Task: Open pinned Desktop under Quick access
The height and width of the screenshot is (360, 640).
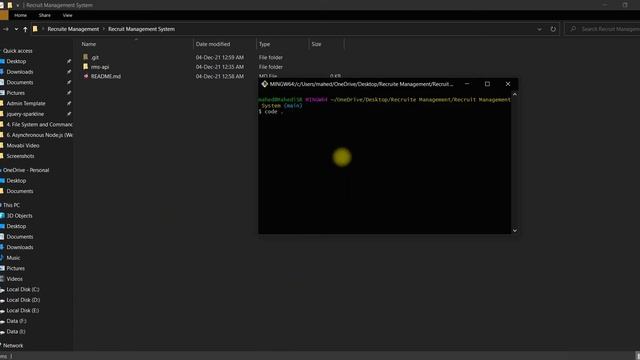Action: (x=16, y=61)
